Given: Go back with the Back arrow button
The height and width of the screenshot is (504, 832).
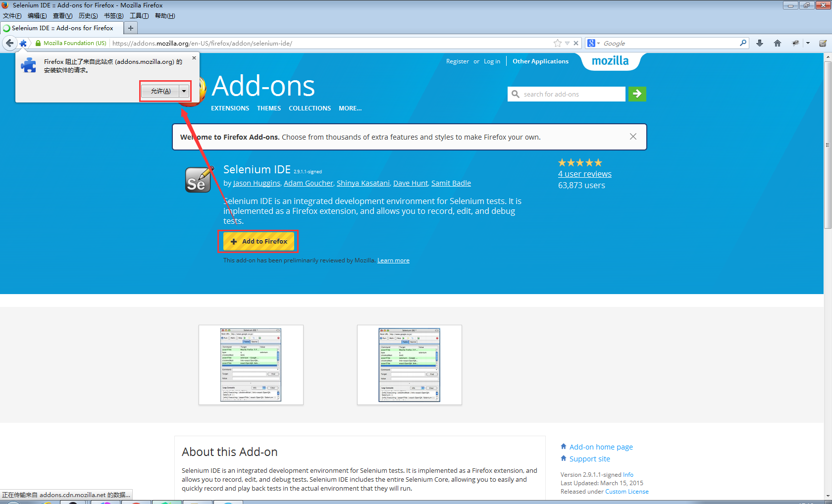Looking at the screenshot, I should pos(9,43).
